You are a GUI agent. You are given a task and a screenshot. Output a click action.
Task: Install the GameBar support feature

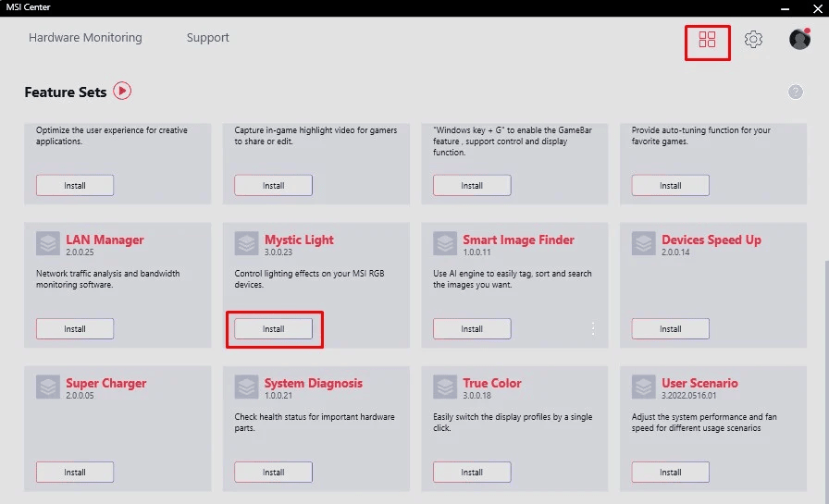[x=472, y=186]
